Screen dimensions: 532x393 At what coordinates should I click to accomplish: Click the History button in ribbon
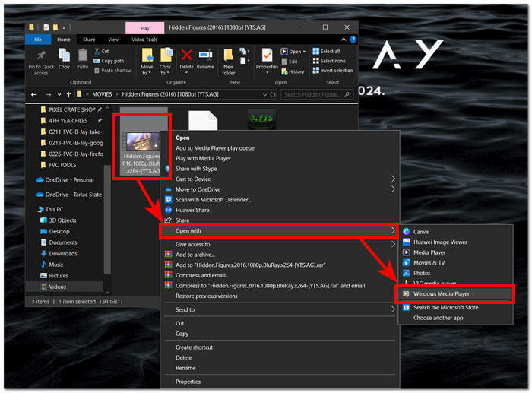[293, 71]
